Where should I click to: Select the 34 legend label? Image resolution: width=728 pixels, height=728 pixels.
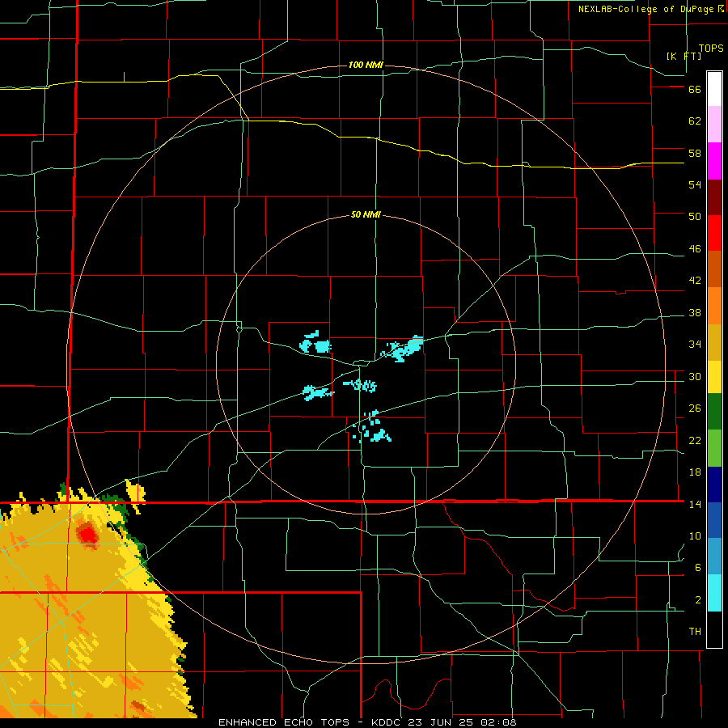tap(695, 345)
